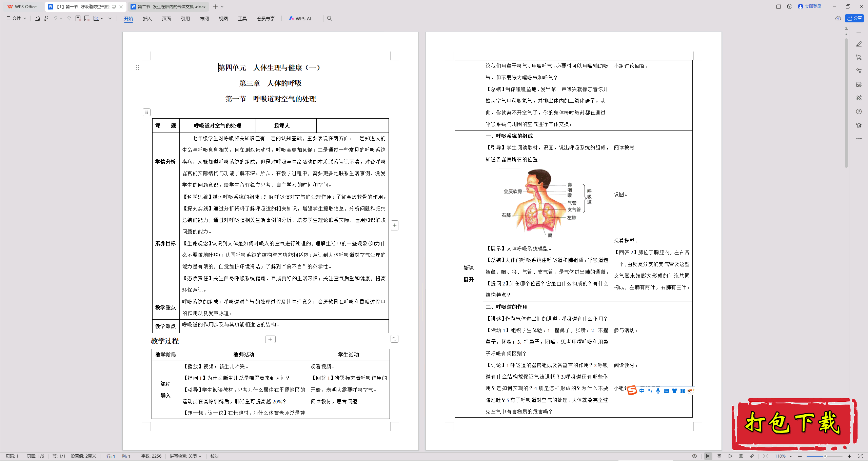Open the 视图 ribbon tab

click(x=223, y=19)
